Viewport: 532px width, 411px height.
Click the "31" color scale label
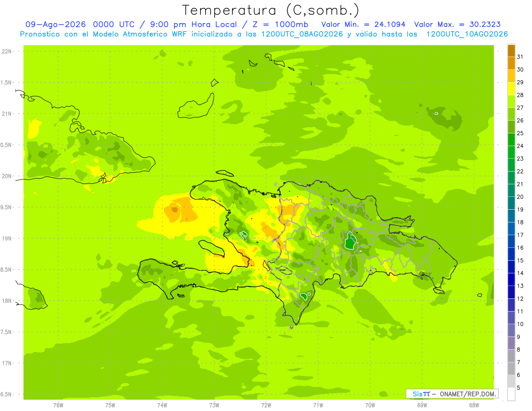coord(520,57)
